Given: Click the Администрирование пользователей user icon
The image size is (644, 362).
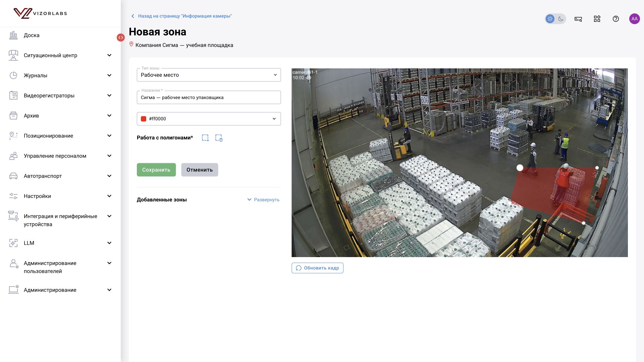Looking at the screenshot, I should pos(14,263).
